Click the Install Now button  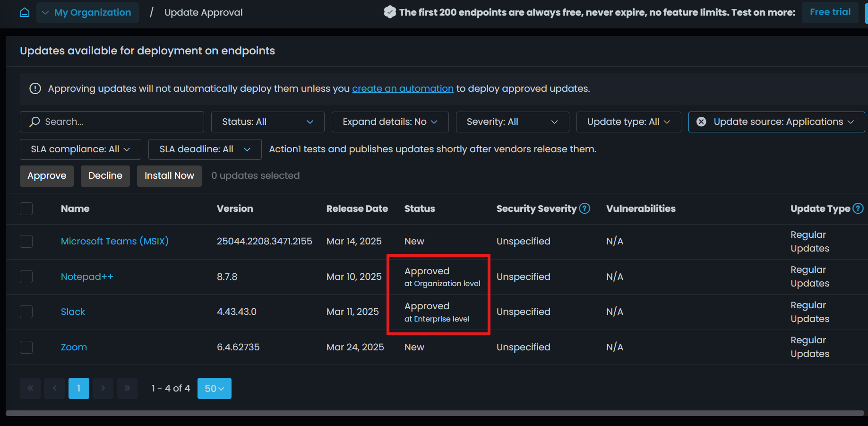(169, 175)
